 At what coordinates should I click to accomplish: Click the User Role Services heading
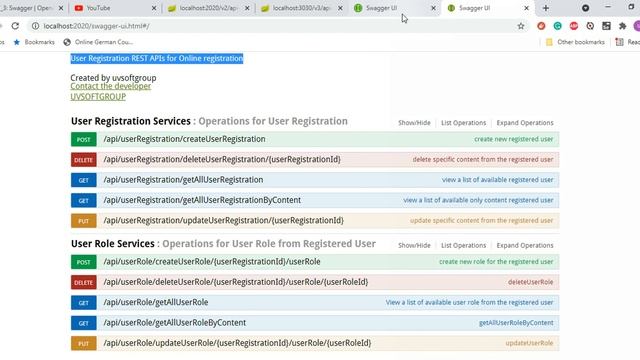[113, 244]
